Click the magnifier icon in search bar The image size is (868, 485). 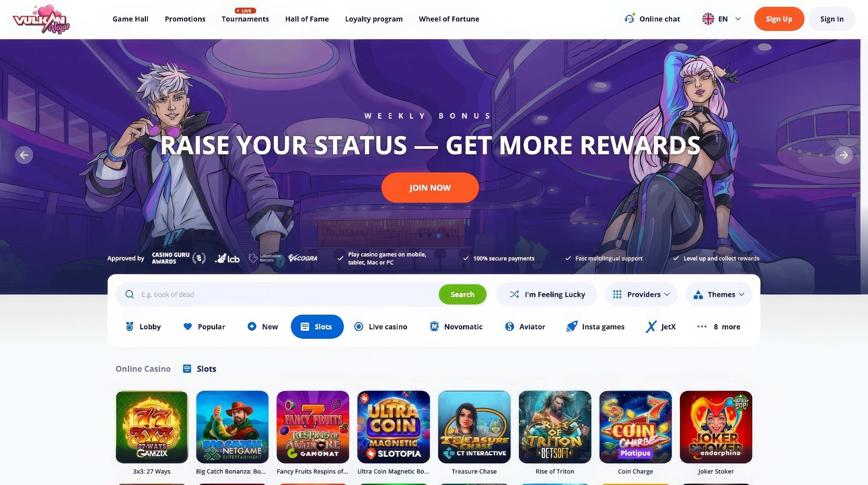tap(130, 294)
